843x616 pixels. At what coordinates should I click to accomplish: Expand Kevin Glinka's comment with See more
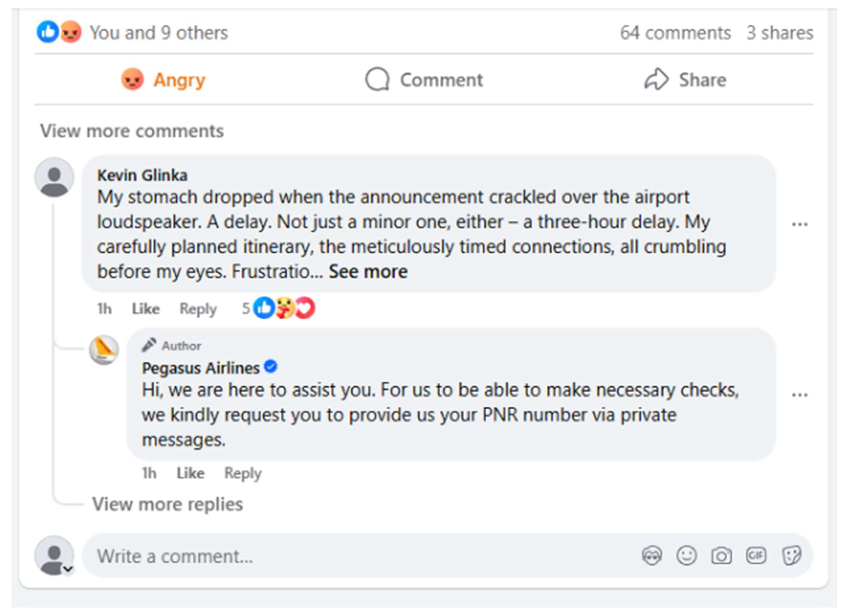[368, 271]
